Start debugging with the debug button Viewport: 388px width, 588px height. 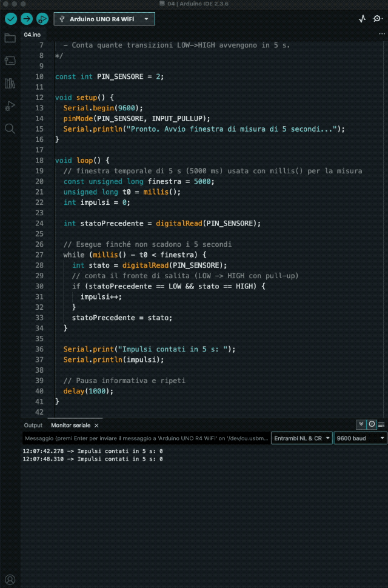click(42, 19)
